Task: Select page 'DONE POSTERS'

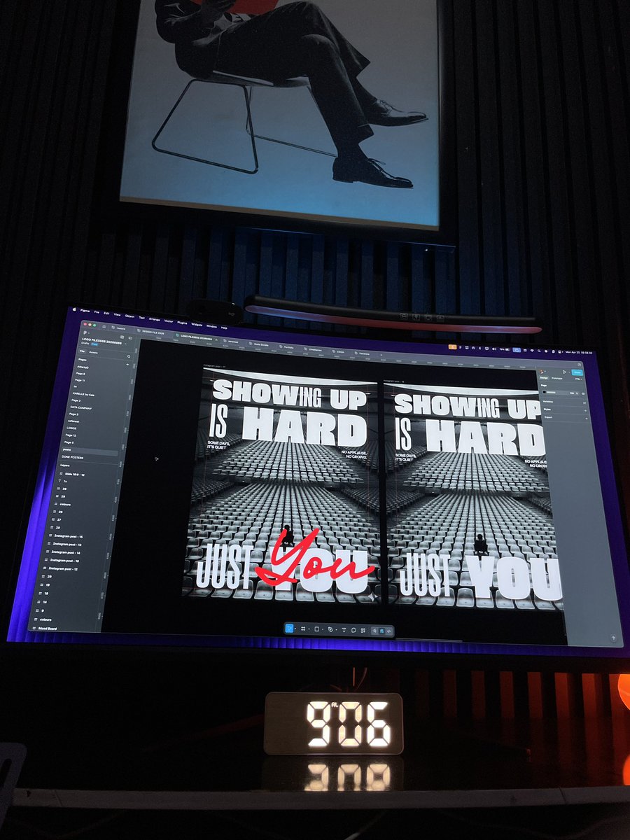Action: tap(72, 458)
